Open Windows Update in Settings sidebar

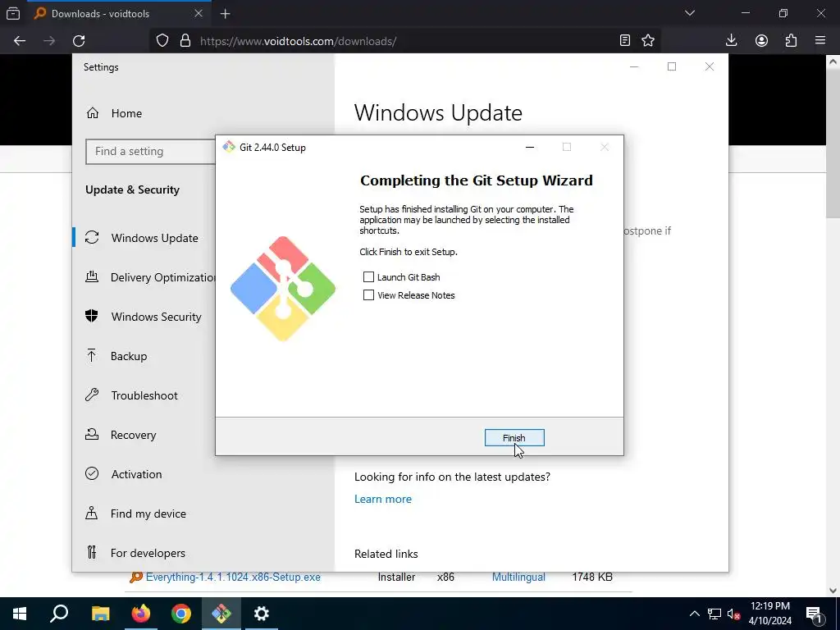[x=154, y=238]
